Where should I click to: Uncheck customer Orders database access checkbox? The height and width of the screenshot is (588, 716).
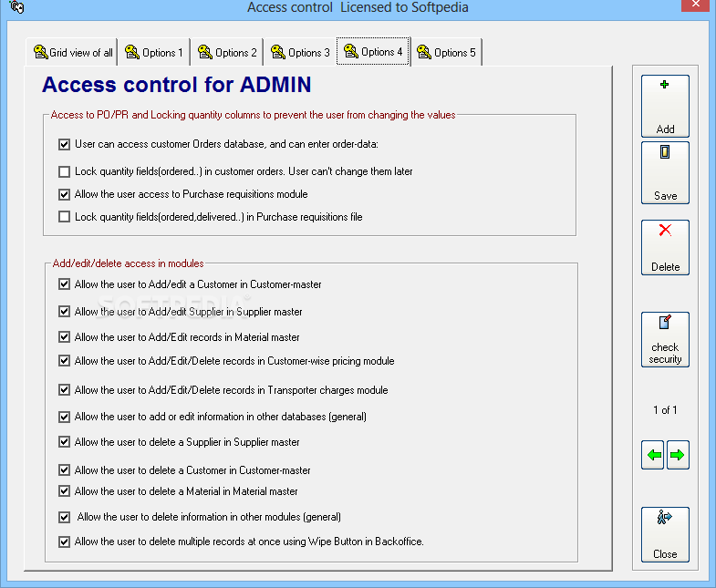65,145
